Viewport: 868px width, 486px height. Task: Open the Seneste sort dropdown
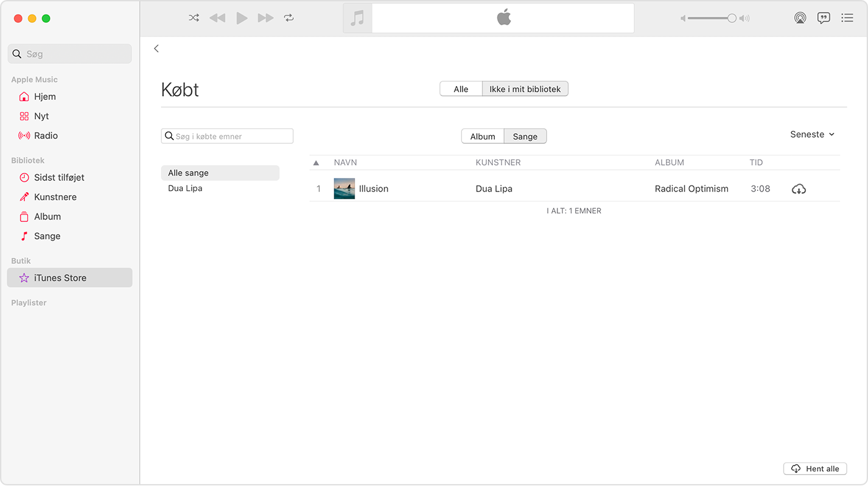pyautogui.click(x=812, y=135)
